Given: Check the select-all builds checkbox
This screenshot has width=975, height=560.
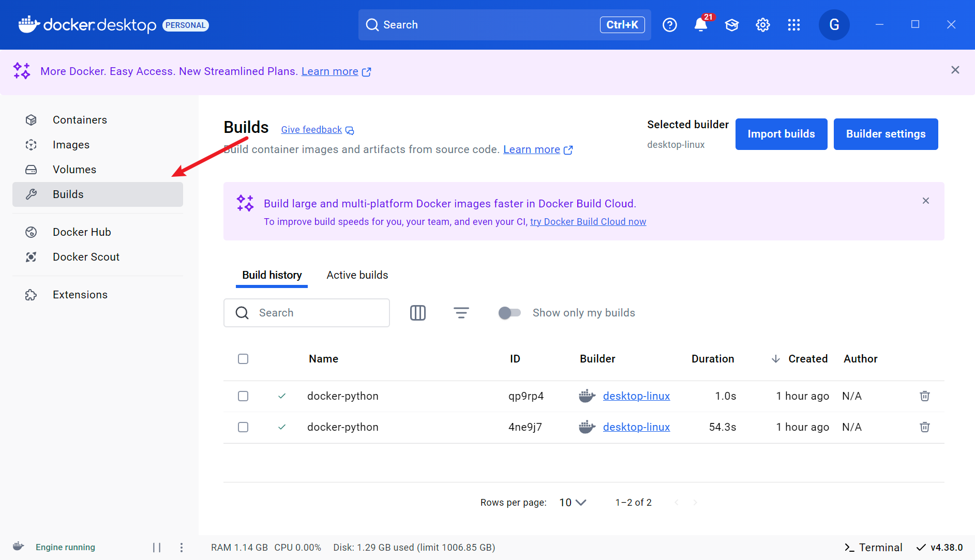Looking at the screenshot, I should pos(243,359).
